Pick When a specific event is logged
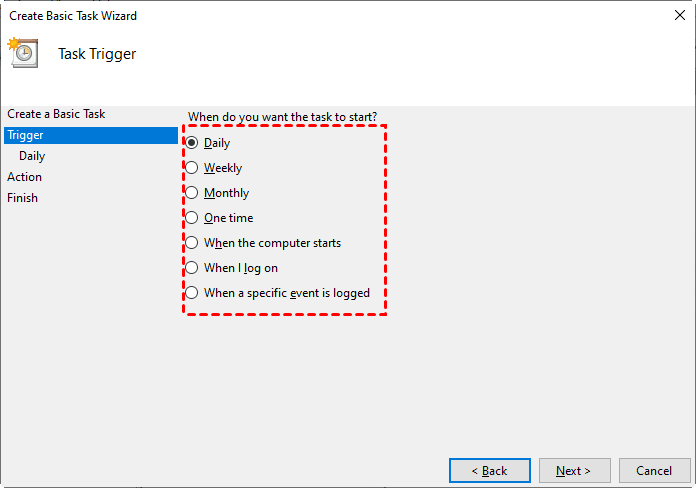This screenshot has height=488, width=696. pos(193,293)
